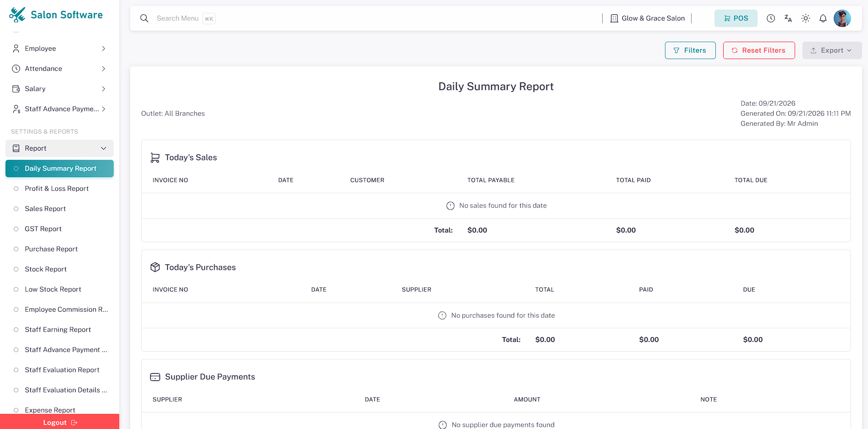Collapse the Report menu chevron
The image size is (868, 429).
(x=104, y=148)
